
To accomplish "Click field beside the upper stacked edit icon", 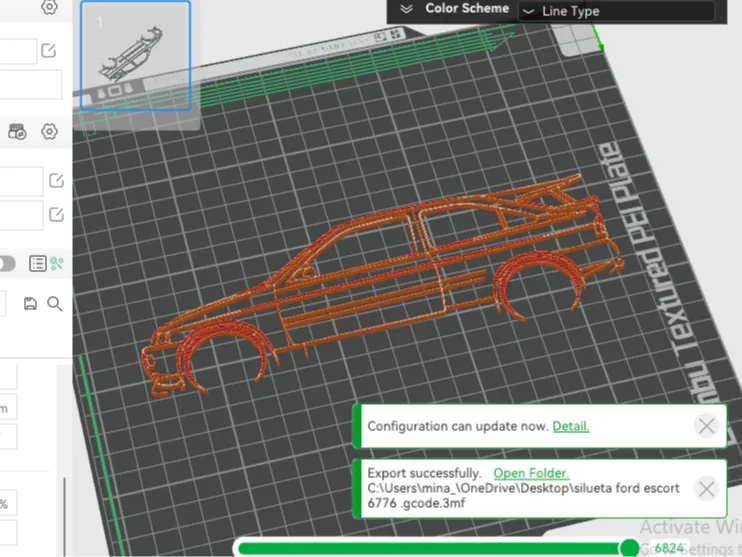I will [21, 181].
